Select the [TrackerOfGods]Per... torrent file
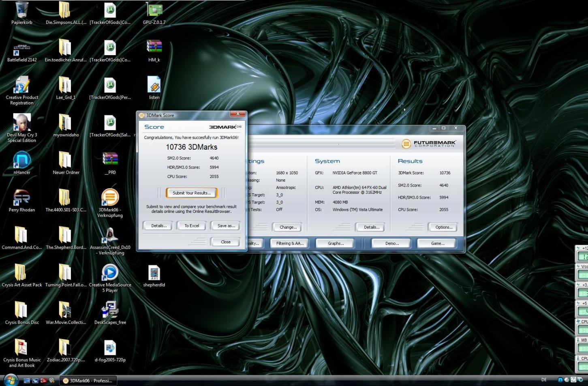Screen dimensions: 588x386 (110, 88)
